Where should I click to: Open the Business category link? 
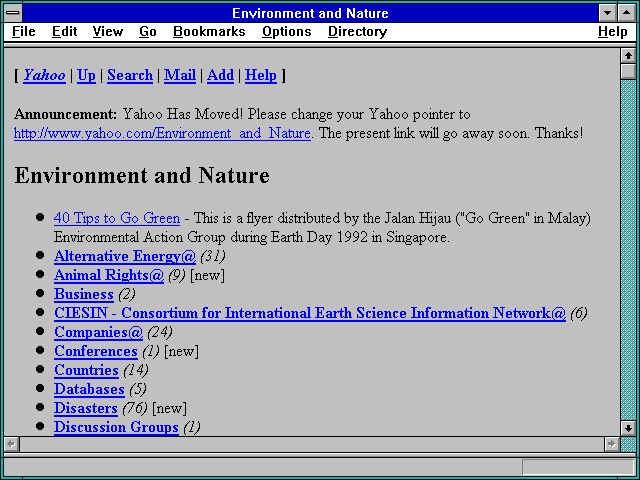(x=84, y=294)
